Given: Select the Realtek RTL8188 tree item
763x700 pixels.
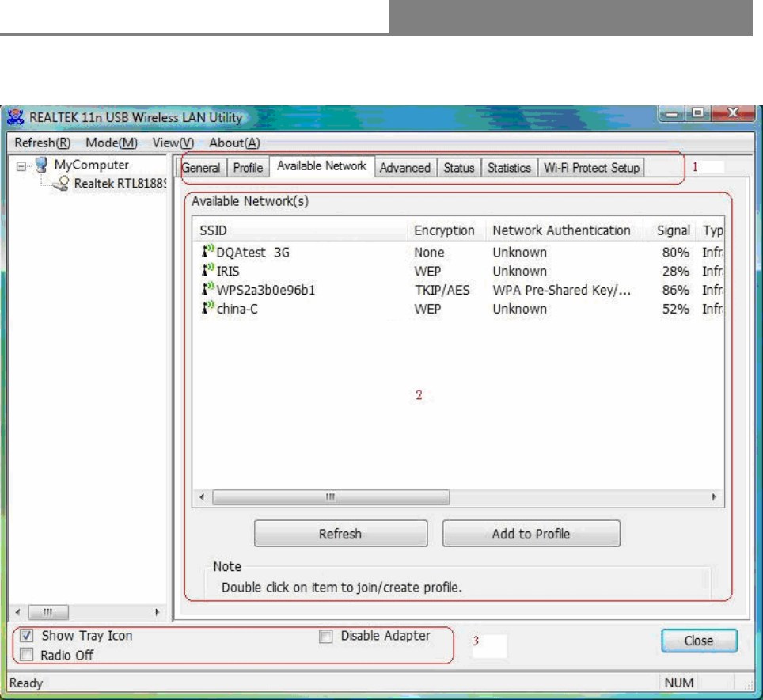Looking at the screenshot, I should coord(120,184).
